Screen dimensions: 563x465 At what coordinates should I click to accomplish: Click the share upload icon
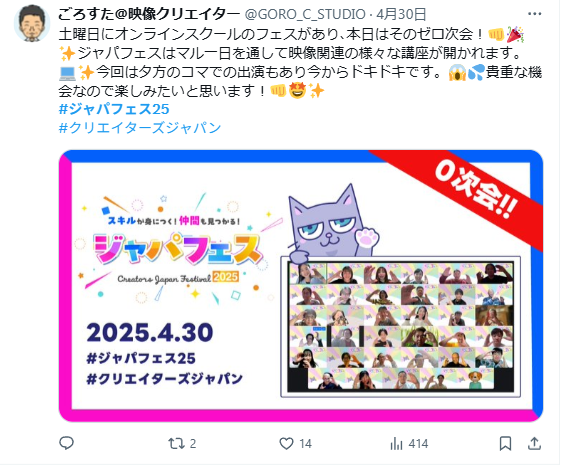(x=534, y=443)
